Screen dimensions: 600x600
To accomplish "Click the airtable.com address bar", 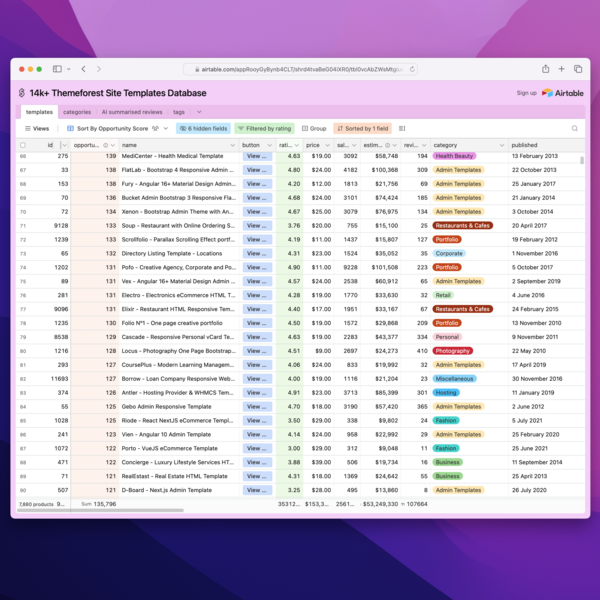I will click(x=300, y=69).
